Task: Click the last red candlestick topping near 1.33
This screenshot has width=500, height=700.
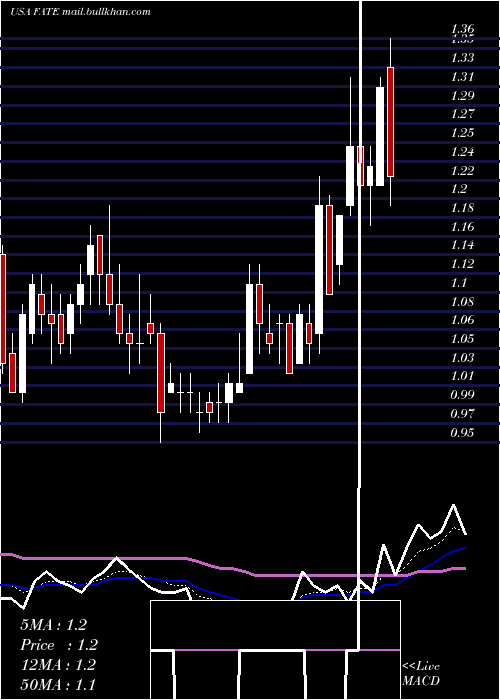Action: coord(390,122)
